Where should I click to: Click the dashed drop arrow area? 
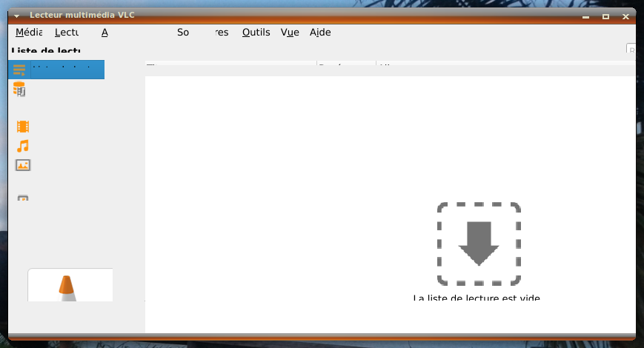(x=479, y=244)
